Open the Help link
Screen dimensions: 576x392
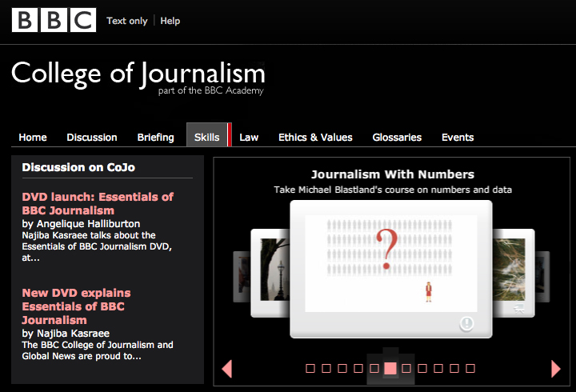point(170,21)
